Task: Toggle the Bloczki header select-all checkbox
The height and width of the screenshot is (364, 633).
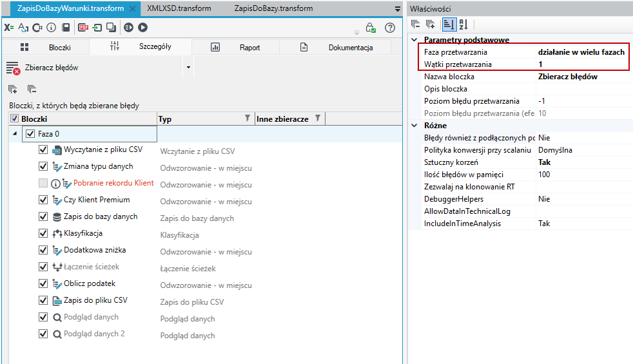Action: tap(15, 119)
